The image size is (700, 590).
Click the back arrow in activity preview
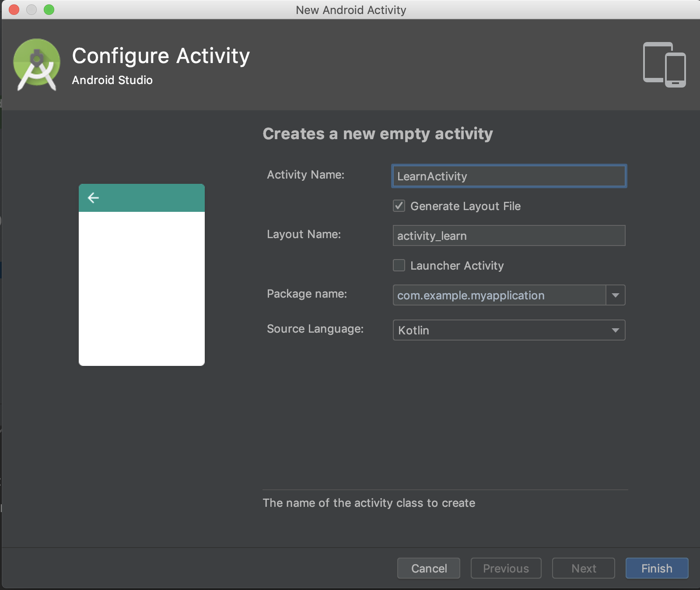tap(94, 198)
